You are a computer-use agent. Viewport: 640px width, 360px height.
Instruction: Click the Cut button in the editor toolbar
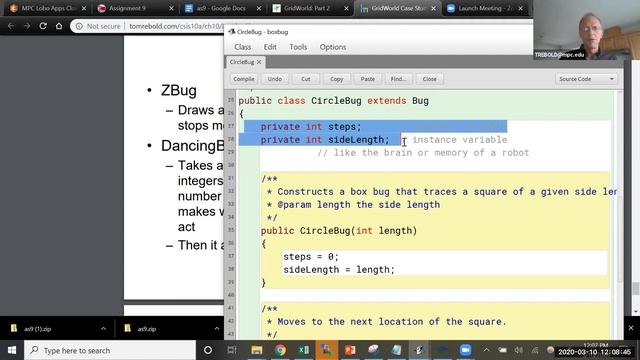click(306, 79)
